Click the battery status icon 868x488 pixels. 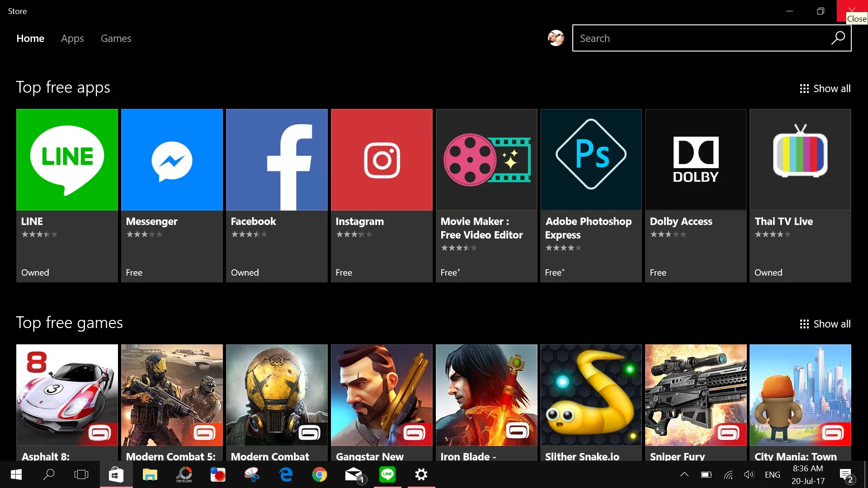click(706, 474)
